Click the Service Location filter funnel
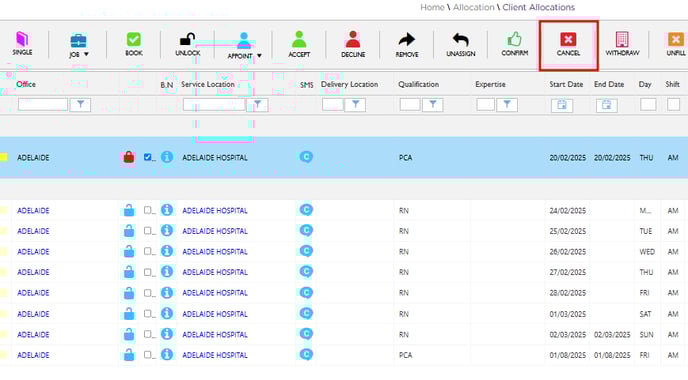Viewport: 688px width, 380px height. point(258,104)
